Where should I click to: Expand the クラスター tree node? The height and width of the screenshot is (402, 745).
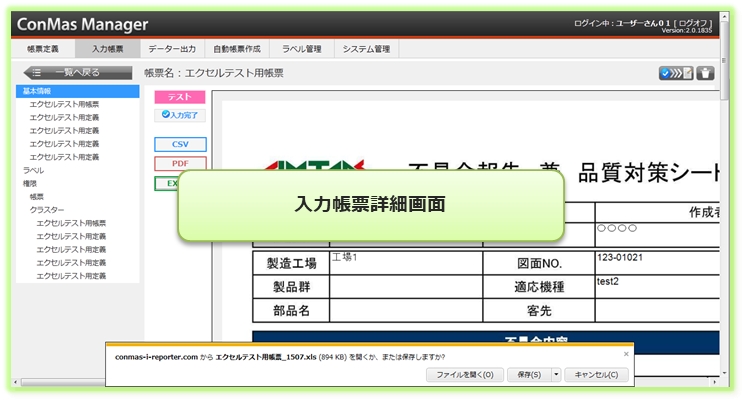coord(47,210)
